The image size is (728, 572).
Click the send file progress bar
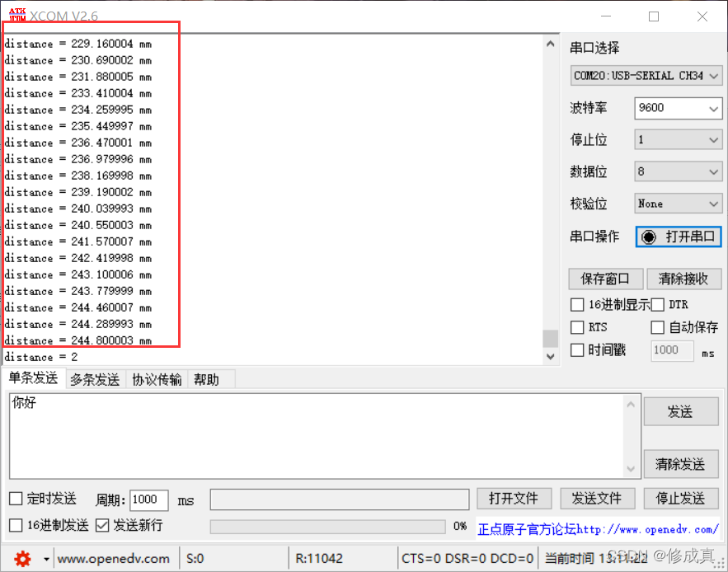pyautogui.click(x=328, y=527)
